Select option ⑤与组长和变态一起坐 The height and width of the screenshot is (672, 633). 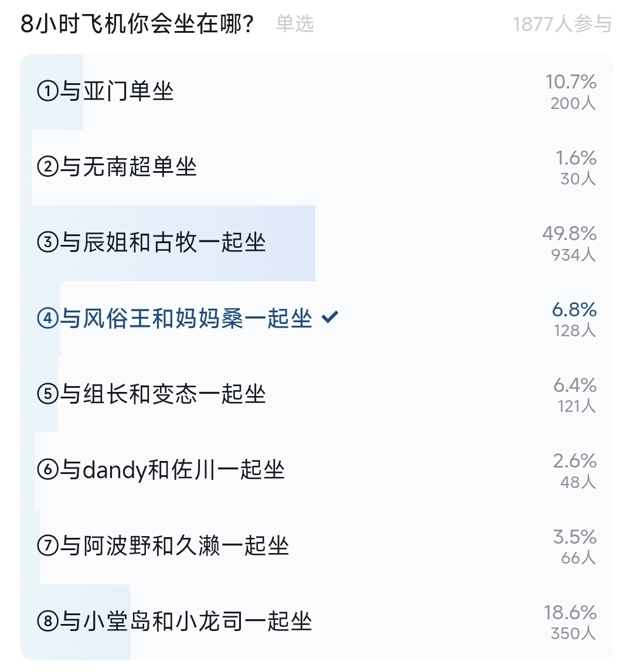(151, 394)
